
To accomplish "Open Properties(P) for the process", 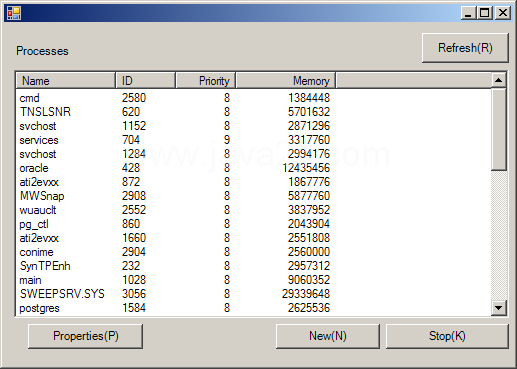I will coord(86,336).
